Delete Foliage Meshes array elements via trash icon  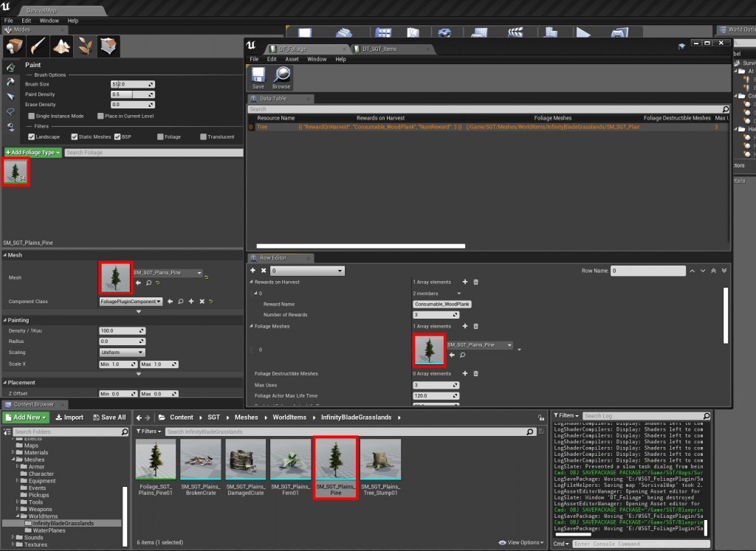pos(475,326)
